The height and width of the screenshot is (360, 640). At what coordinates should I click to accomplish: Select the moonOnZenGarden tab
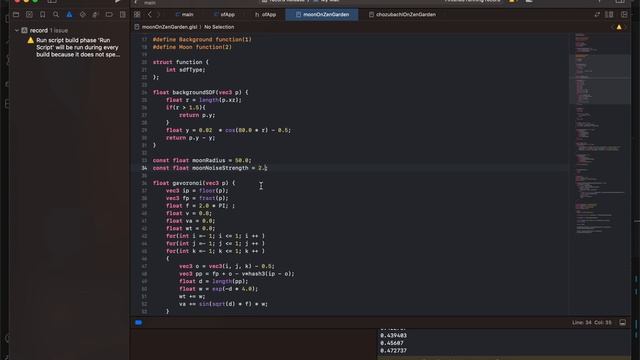[322, 15]
